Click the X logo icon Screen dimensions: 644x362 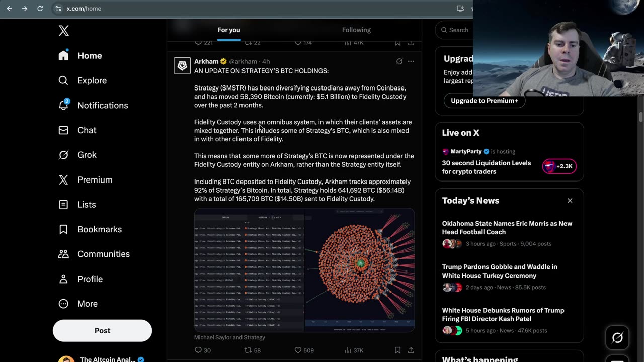pyautogui.click(x=63, y=30)
